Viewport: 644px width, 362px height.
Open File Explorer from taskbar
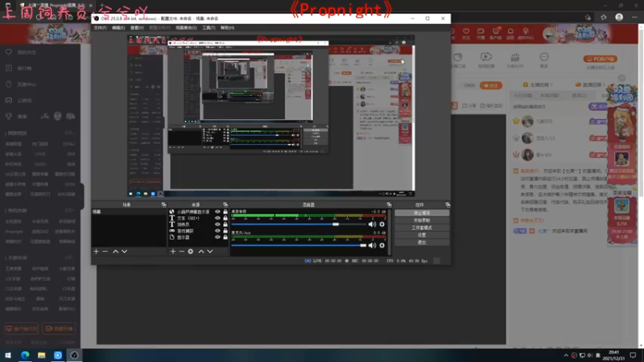coord(42,355)
